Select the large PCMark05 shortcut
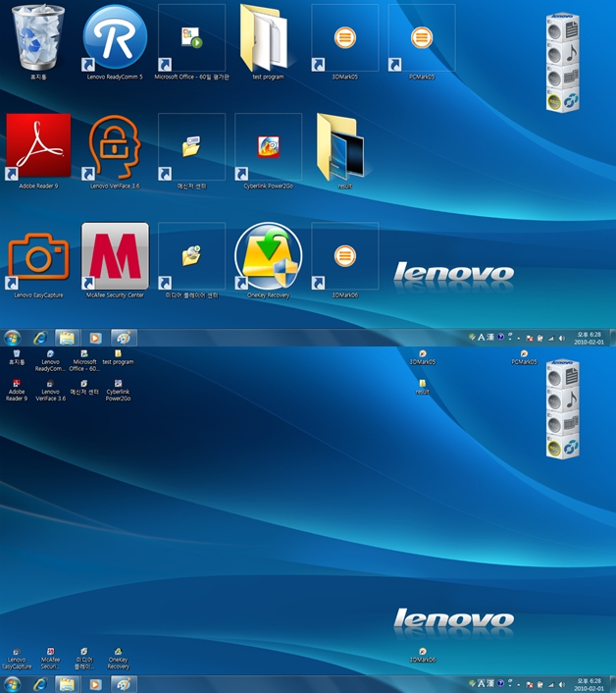The height and width of the screenshot is (693, 616). [422, 37]
